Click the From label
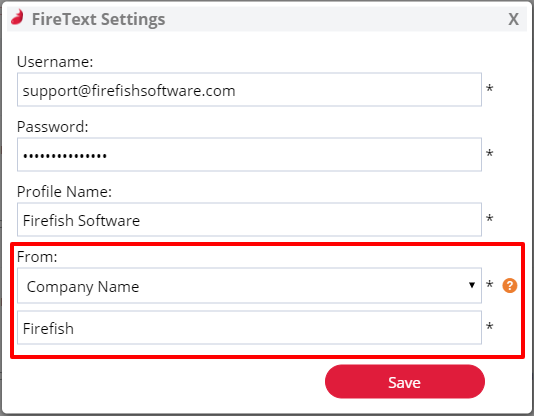Screen dimensions: 534x416 pyautogui.click(x=37, y=257)
